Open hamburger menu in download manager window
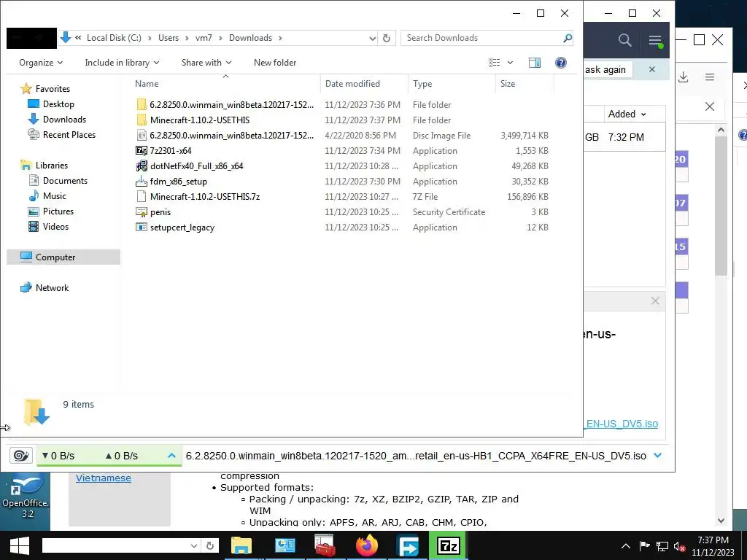Image resolution: width=747 pixels, height=560 pixels. click(x=656, y=41)
